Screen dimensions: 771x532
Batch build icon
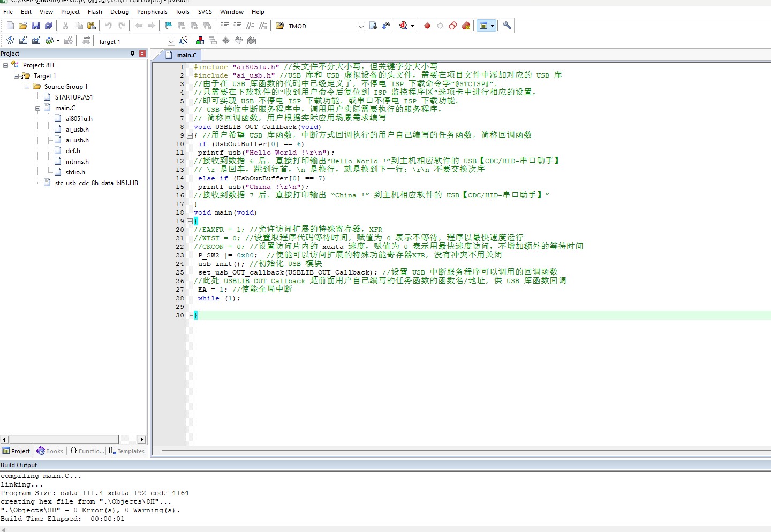point(49,41)
